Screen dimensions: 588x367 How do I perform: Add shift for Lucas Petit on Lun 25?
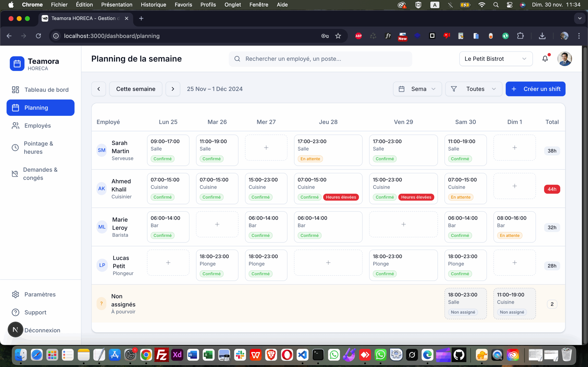pyautogui.click(x=168, y=263)
